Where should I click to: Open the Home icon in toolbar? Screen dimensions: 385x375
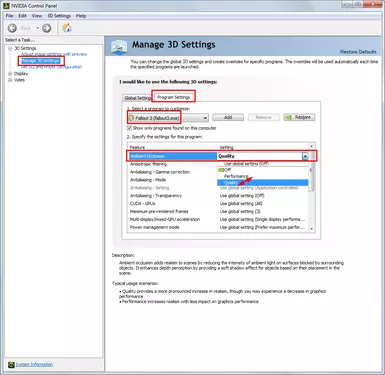(67, 28)
